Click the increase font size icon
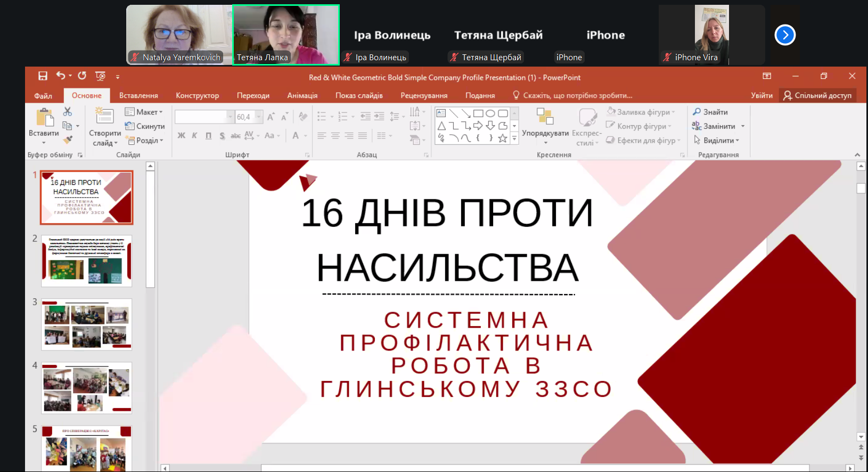Image resolution: width=868 pixels, height=472 pixels. (x=271, y=117)
